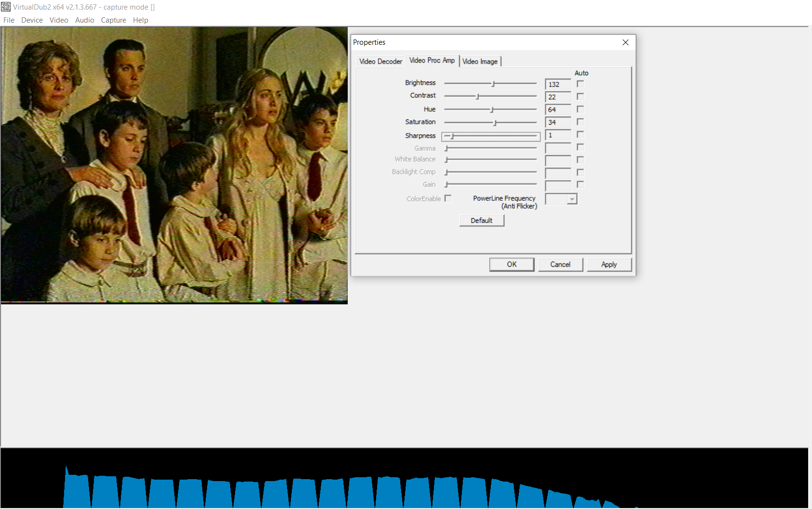
Task: Click the Gain value field
Action: [558, 185]
